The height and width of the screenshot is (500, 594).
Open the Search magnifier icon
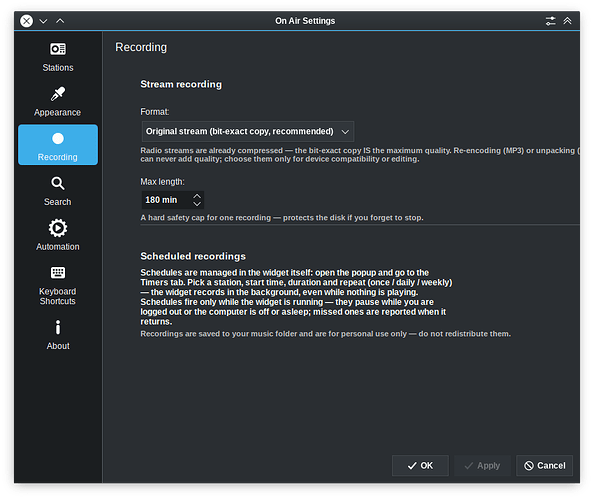(58, 183)
